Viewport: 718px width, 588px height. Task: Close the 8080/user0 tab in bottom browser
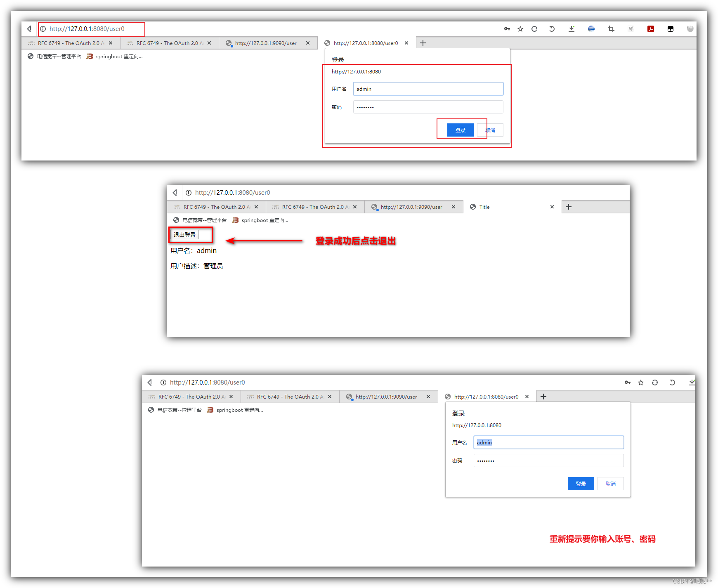[527, 397]
